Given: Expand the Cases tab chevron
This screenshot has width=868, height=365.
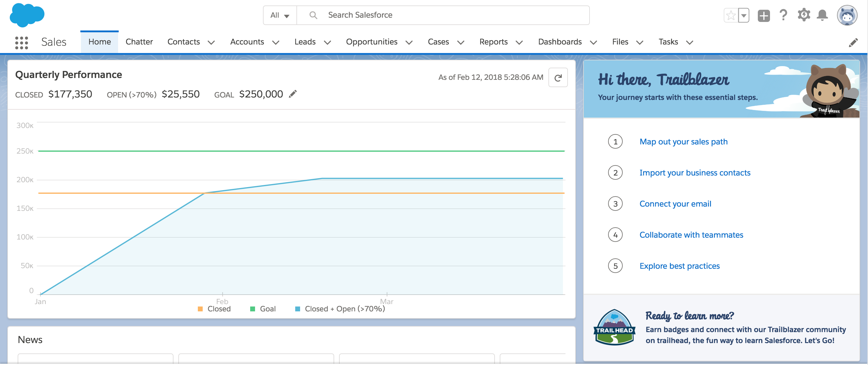Looking at the screenshot, I should click(x=460, y=43).
